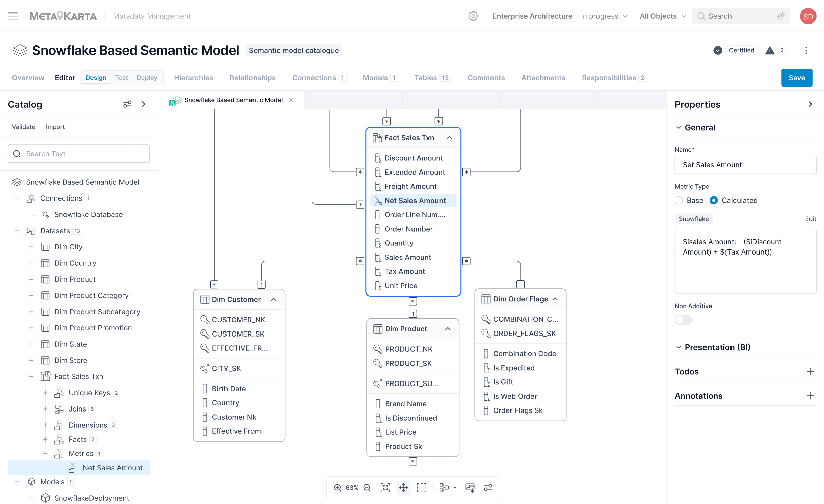Click the warning triangle alerts icon
824x504 pixels.
point(769,50)
